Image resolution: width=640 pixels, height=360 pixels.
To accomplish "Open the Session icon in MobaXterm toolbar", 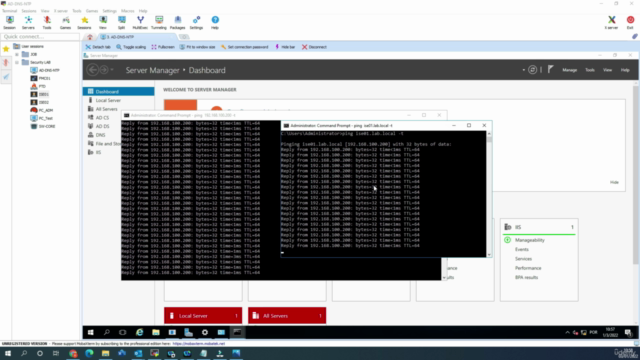I will [x=9, y=22].
